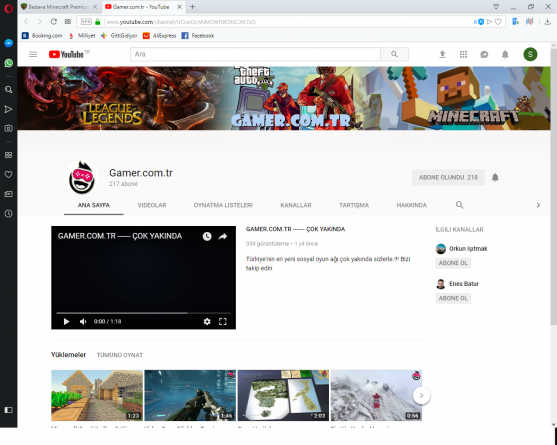
Task: Open the Opera main menu logo
Action: pos(9,8)
